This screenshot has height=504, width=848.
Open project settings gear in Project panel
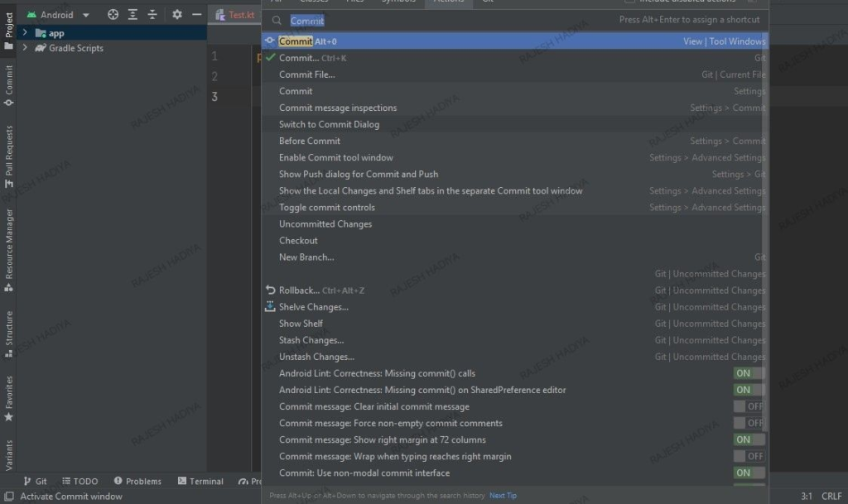[176, 14]
